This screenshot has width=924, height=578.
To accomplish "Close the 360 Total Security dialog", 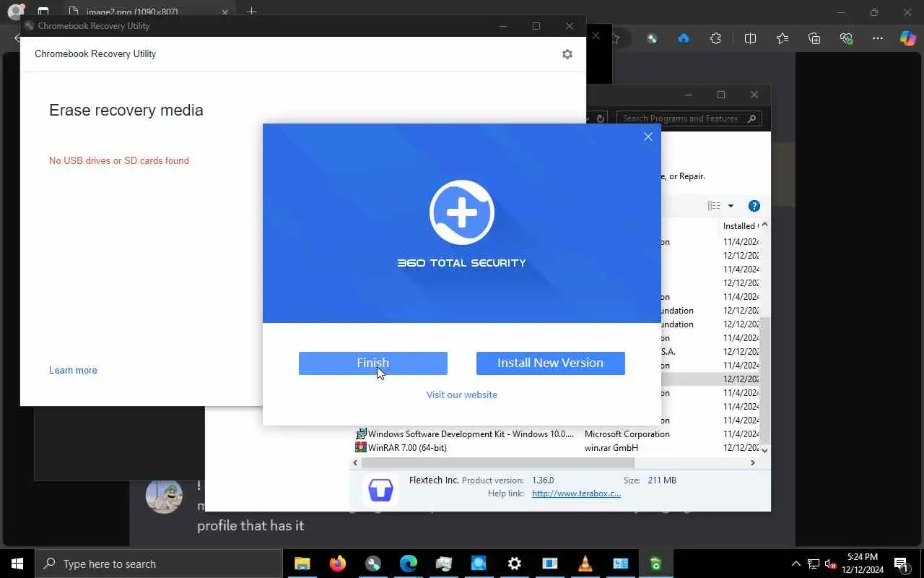I will (x=648, y=137).
